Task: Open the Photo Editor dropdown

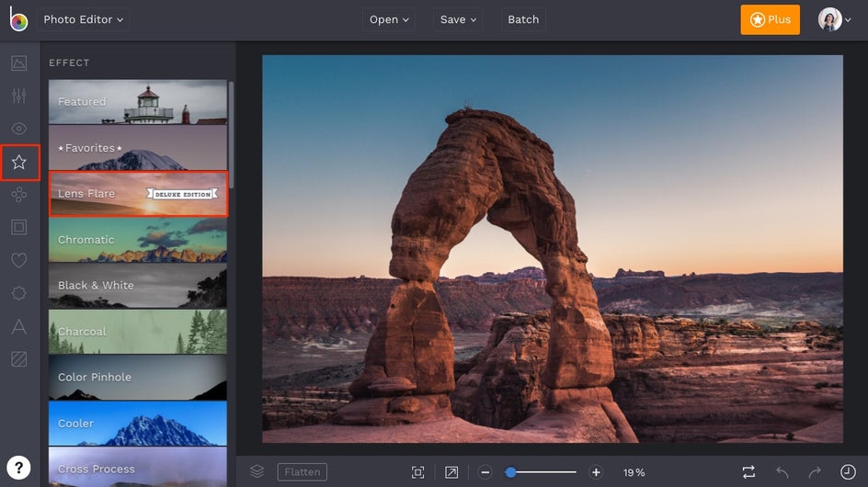Action: [84, 19]
